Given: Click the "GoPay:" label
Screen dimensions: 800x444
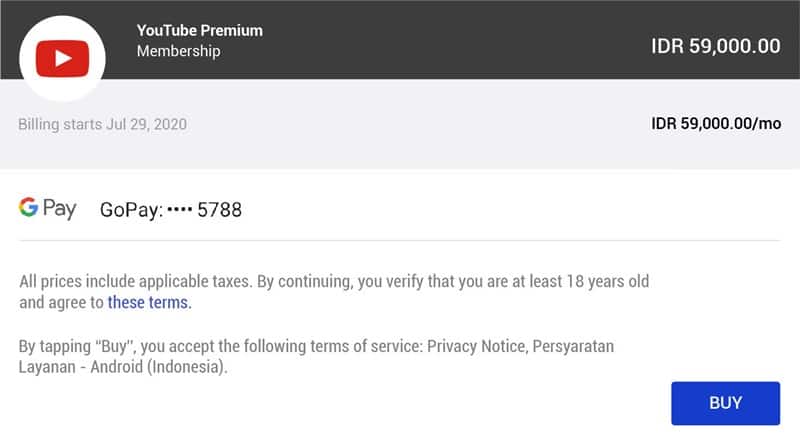Looking at the screenshot, I should pos(130,210).
